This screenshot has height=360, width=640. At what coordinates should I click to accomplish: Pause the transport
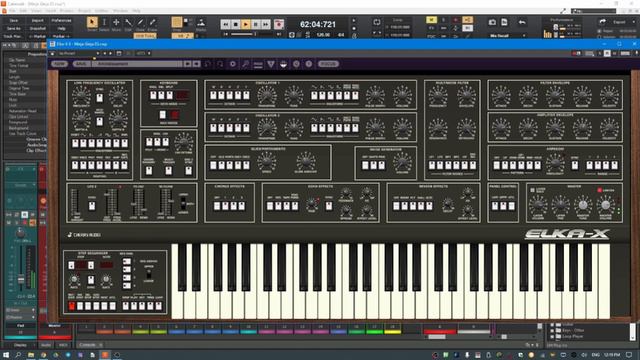click(256, 24)
